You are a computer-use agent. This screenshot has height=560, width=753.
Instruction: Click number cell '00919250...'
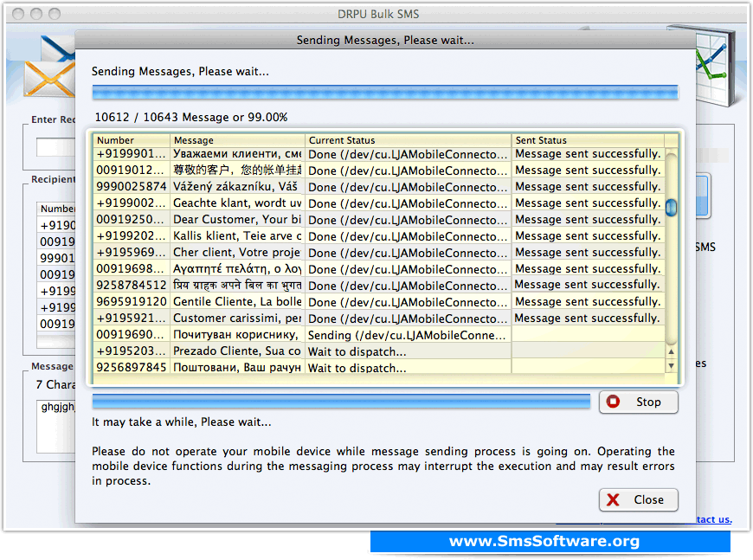coord(131,220)
